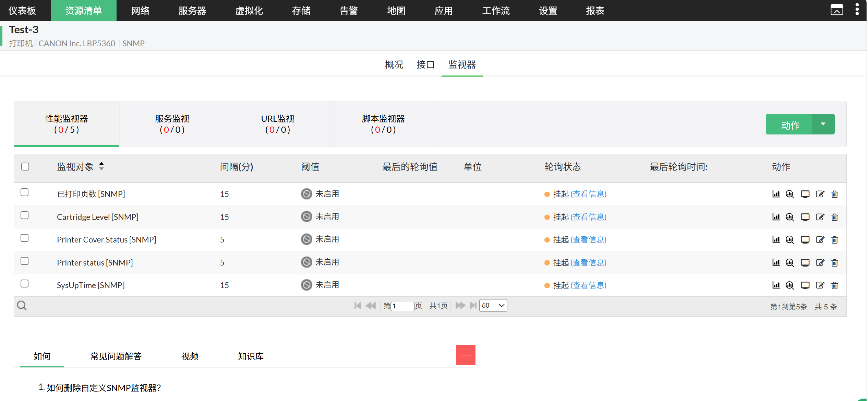
Task: Go to the last page arrow
Action: (473, 305)
